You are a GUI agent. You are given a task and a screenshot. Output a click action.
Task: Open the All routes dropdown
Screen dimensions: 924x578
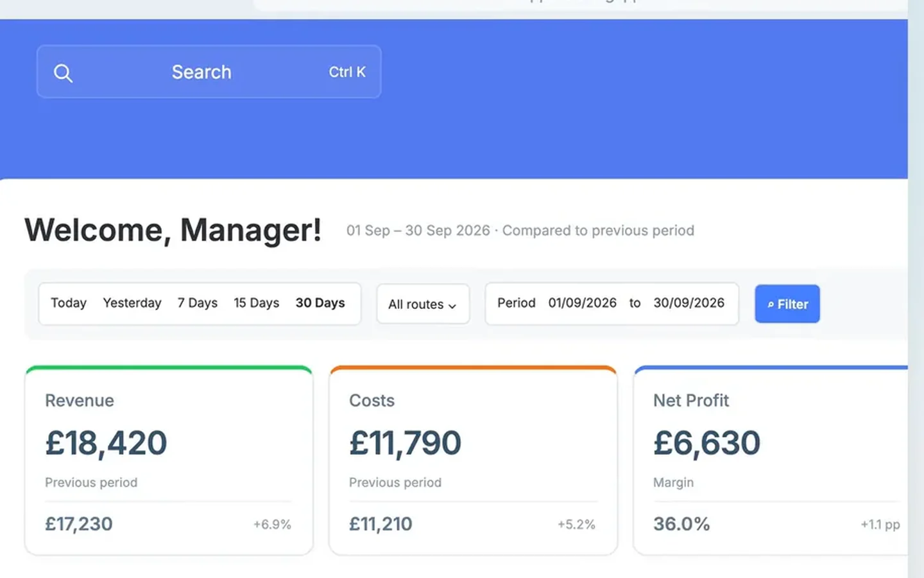(x=423, y=304)
